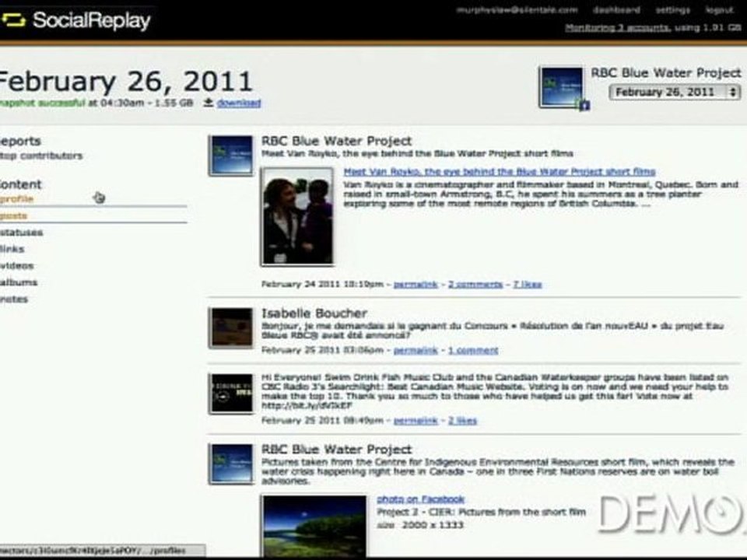This screenshot has width=747, height=560.
Task: Click the Van Royko photo thumbnail
Action: (297, 216)
